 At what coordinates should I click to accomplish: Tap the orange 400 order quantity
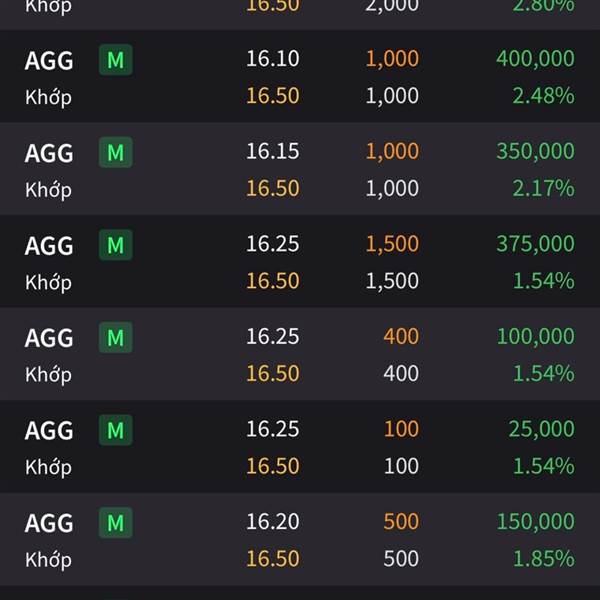400,336
